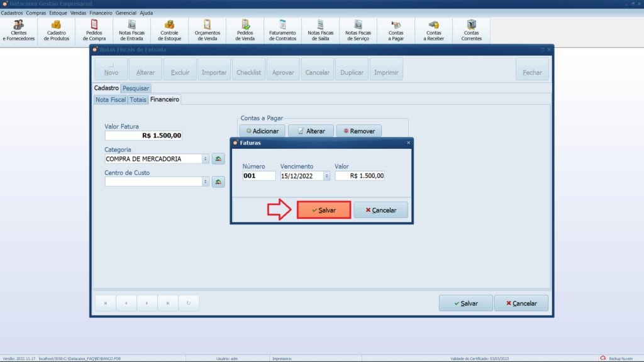Open Contas a Pagar icon
Viewport: 644px width, 362px height.
coord(396,30)
